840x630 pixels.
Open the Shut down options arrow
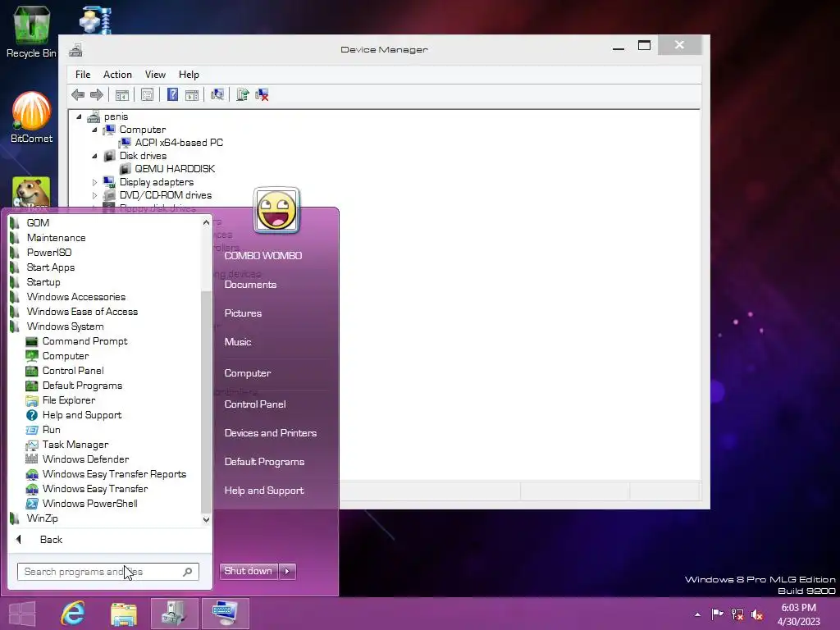coord(288,571)
